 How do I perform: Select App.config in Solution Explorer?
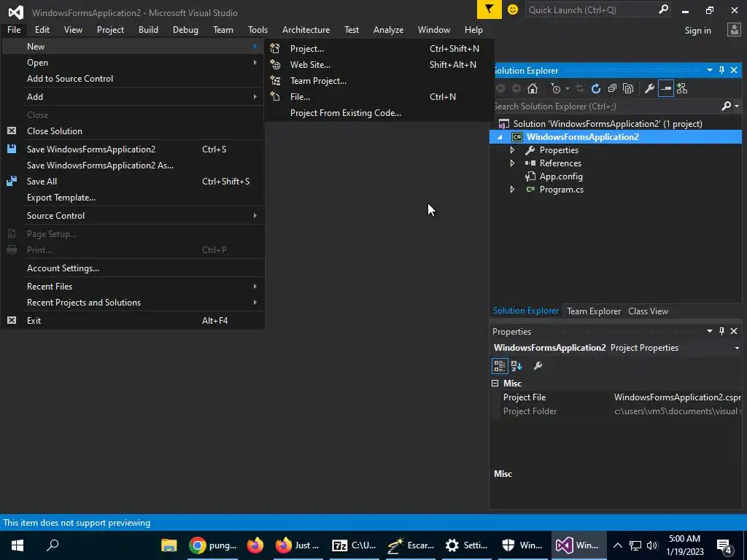pyautogui.click(x=561, y=176)
